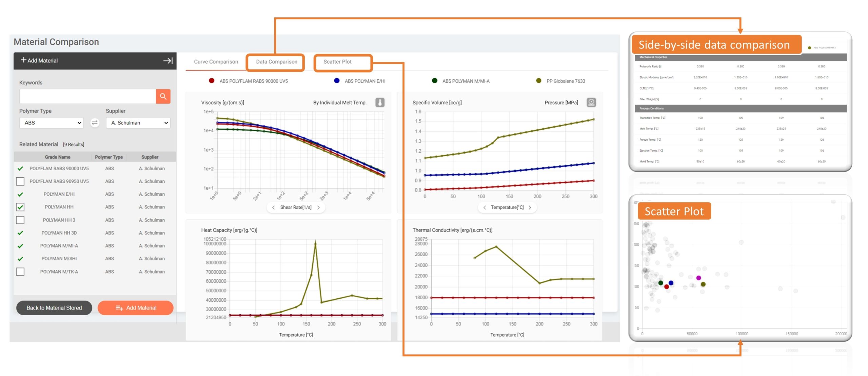Click red ABS POLYFLAM RABS 90000 UV5 legend dot

point(212,81)
